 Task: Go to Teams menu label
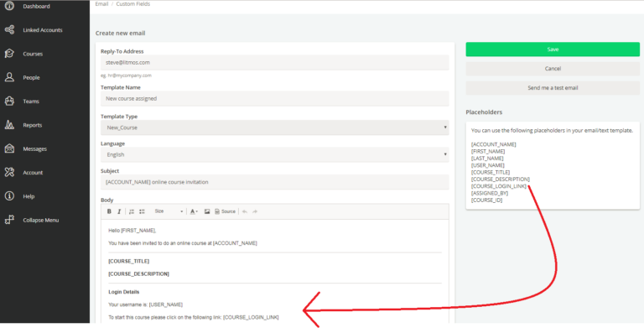click(31, 101)
